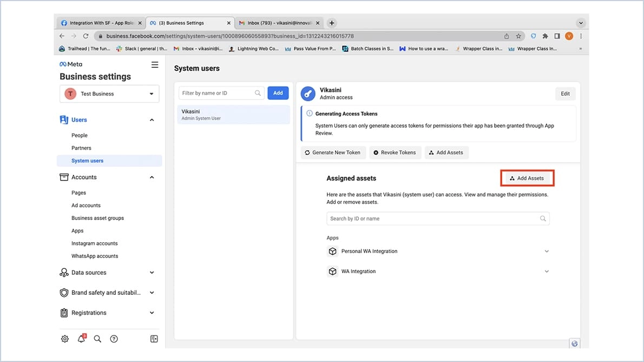Click Personal WA Integration app cube icon
Viewport: 644px width, 362px height.
coord(332,251)
